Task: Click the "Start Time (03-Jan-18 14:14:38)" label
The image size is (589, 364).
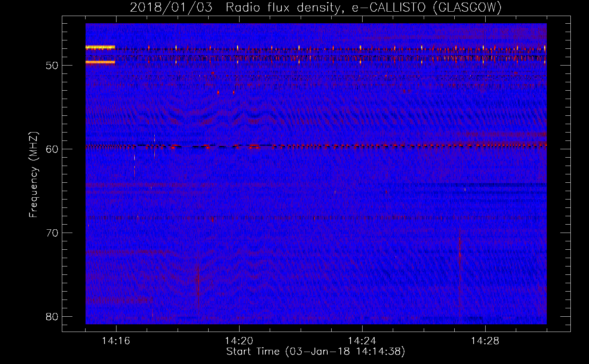Action: point(316,352)
